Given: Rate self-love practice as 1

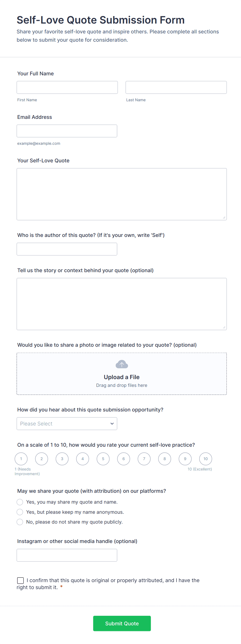Looking at the screenshot, I should (21, 459).
